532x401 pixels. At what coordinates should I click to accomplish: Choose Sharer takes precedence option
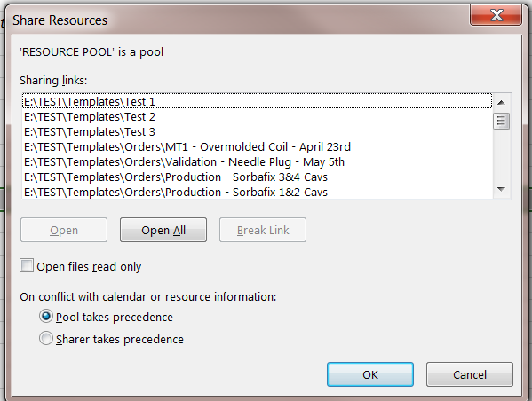[x=46, y=338]
